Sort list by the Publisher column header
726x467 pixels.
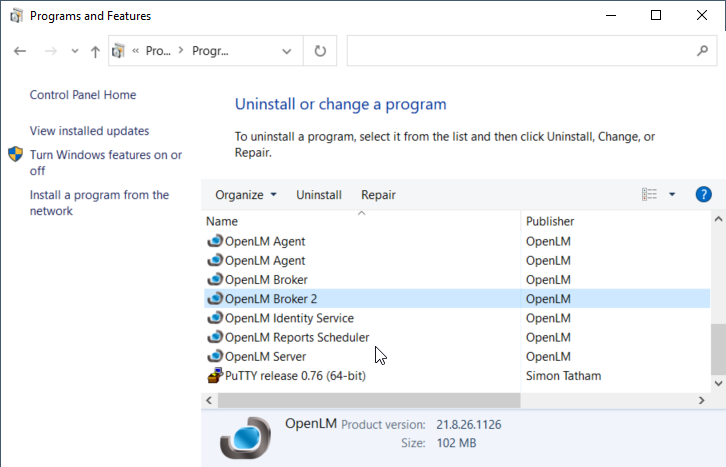pyautogui.click(x=549, y=221)
